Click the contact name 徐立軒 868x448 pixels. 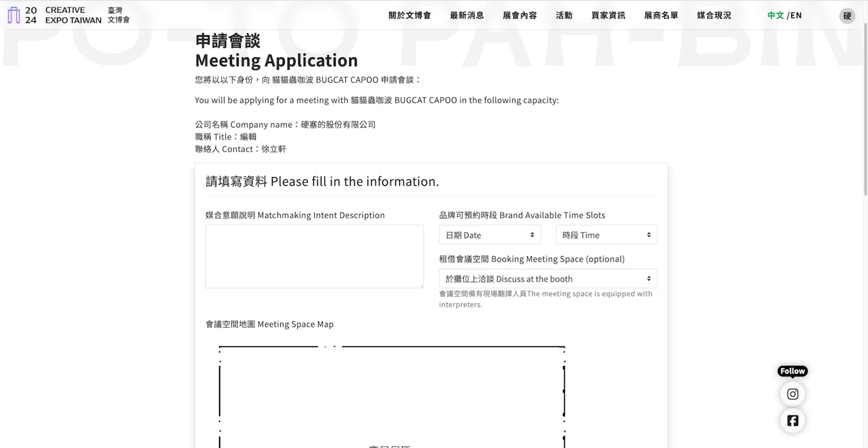click(273, 149)
